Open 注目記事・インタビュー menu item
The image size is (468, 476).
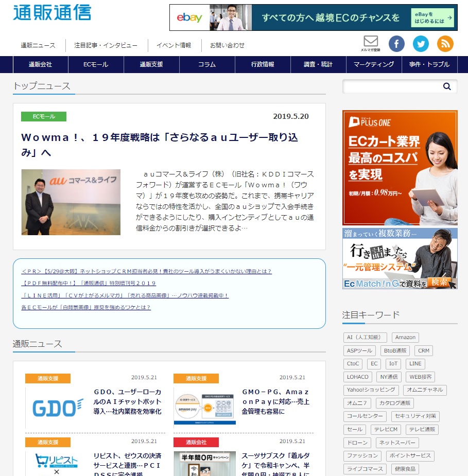tap(106, 45)
